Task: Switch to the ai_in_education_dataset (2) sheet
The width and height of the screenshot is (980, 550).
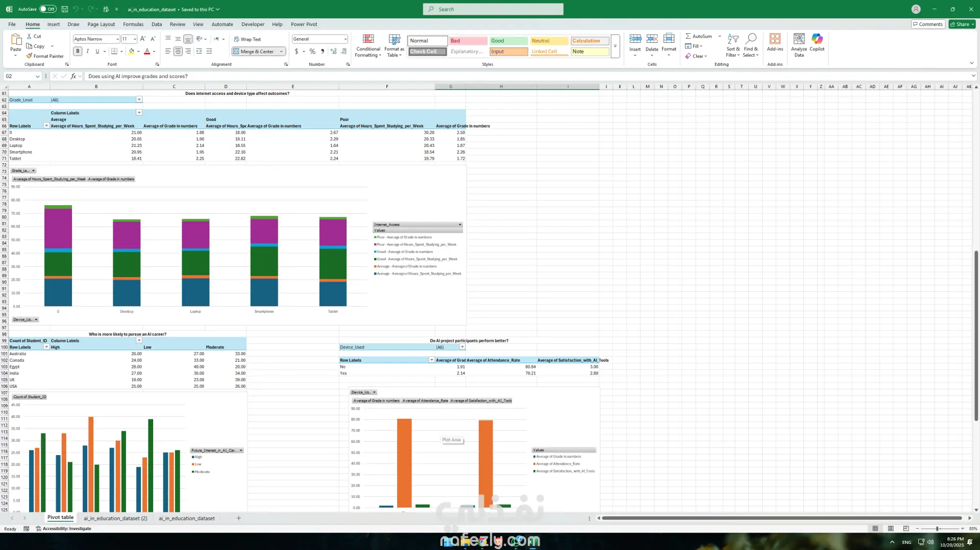Action: [x=115, y=518]
